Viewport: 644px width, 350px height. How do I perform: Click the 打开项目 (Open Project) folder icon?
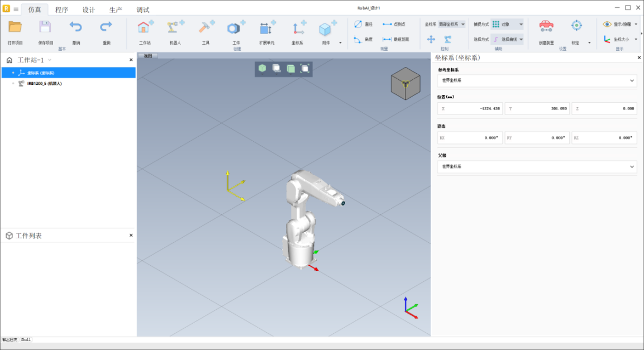15,27
